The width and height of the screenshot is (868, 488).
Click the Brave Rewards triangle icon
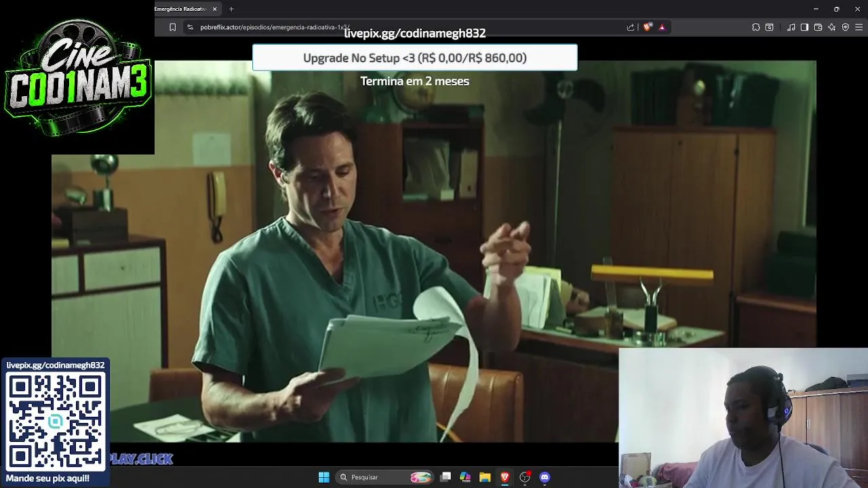click(x=662, y=27)
